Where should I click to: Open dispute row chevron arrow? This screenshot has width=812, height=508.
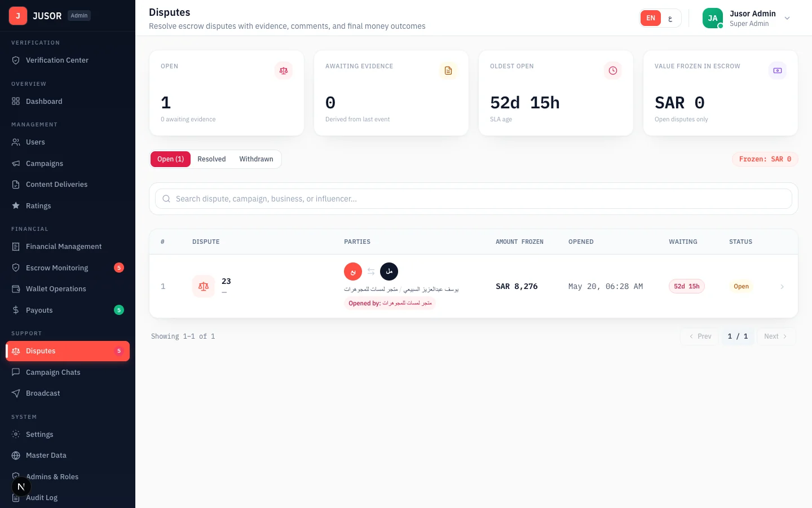point(782,287)
